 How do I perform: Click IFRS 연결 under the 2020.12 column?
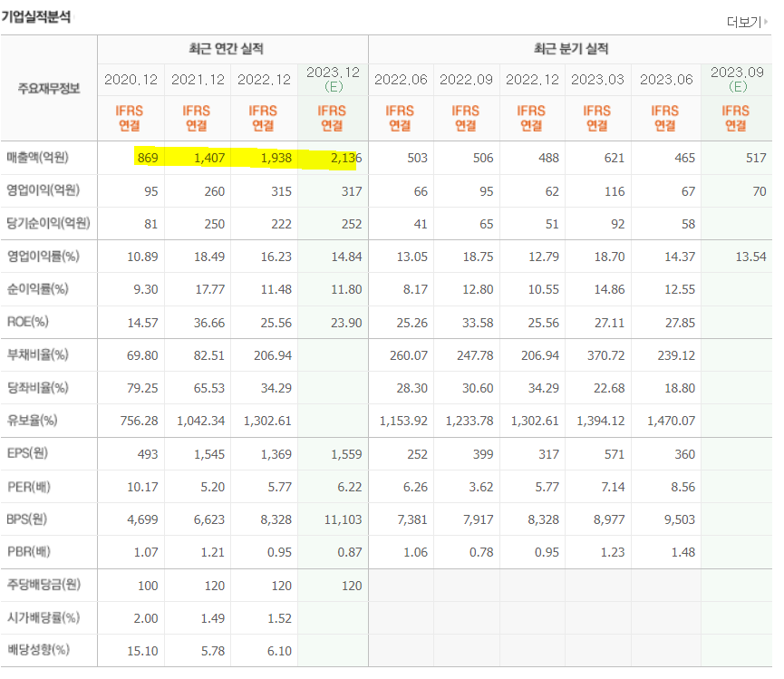coord(130,118)
